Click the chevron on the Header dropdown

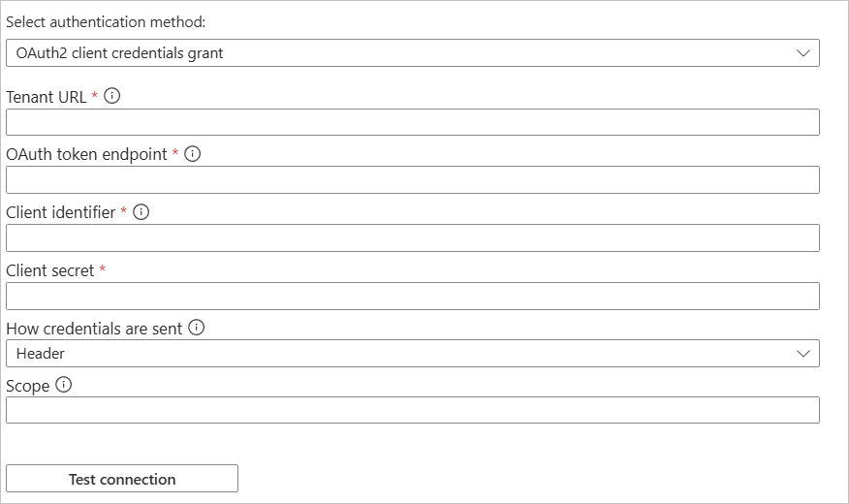(x=803, y=354)
